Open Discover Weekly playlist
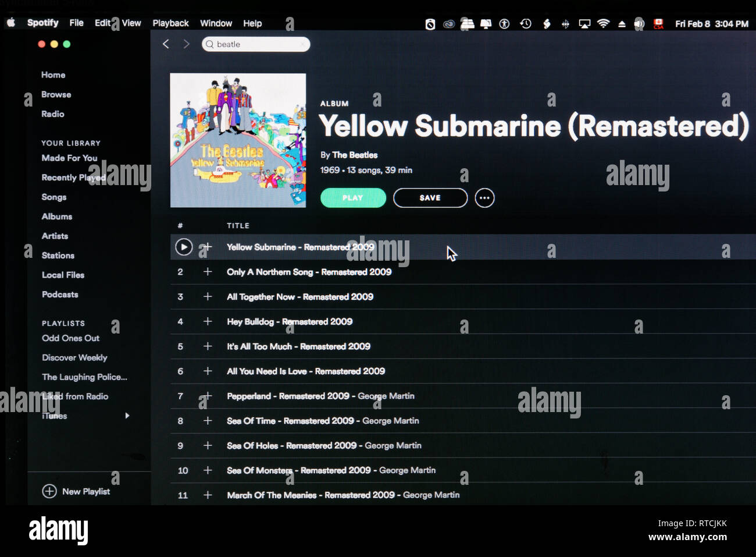The image size is (756, 557). click(x=74, y=357)
